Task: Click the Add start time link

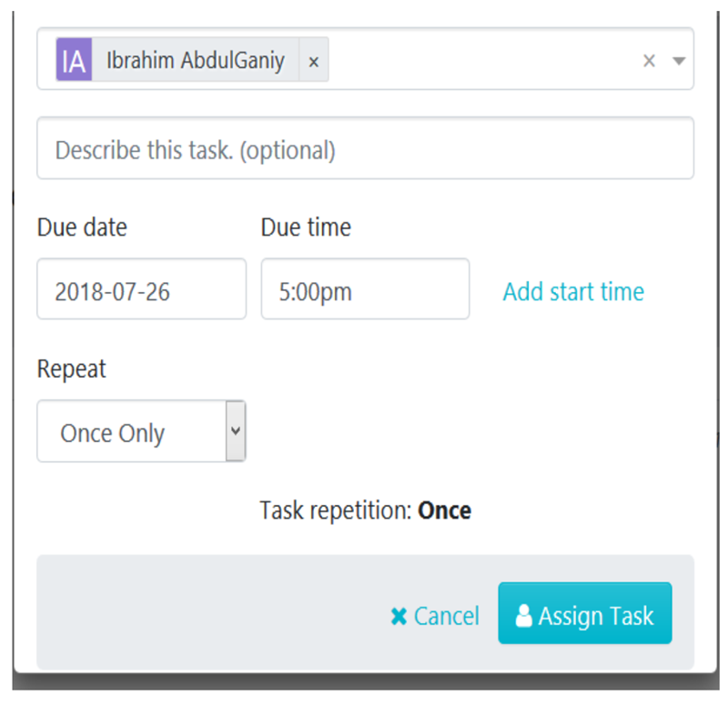Action: pyautogui.click(x=573, y=292)
